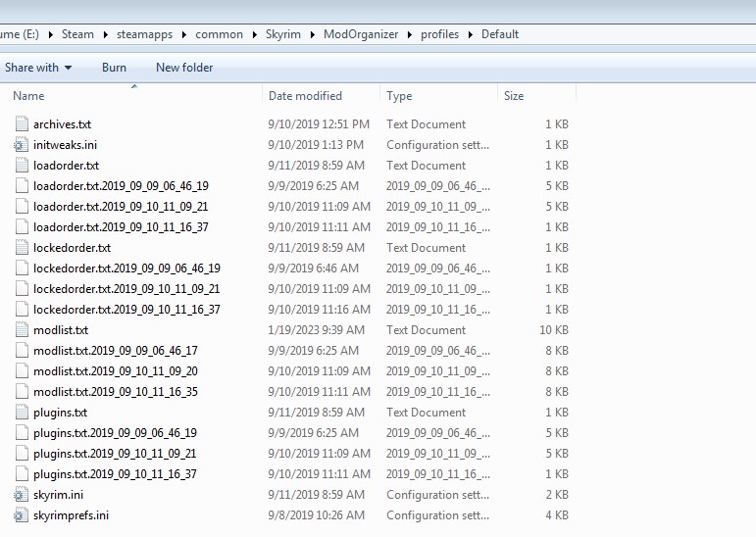Expand arrow after steamapps in address bar
This screenshot has width=756, height=537.
(x=184, y=34)
